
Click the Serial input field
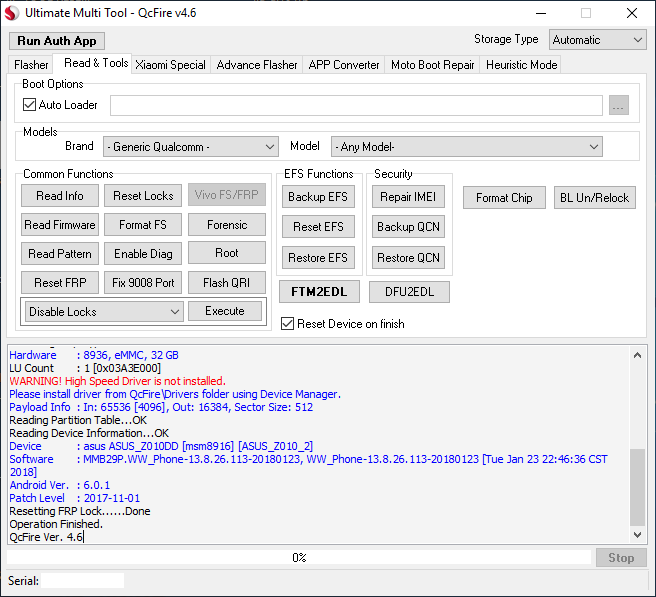click(82, 581)
